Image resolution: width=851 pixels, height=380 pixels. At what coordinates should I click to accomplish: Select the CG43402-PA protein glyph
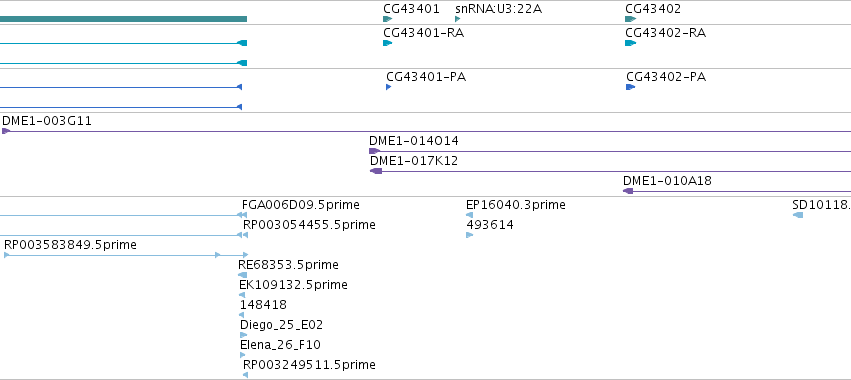[631, 87]
